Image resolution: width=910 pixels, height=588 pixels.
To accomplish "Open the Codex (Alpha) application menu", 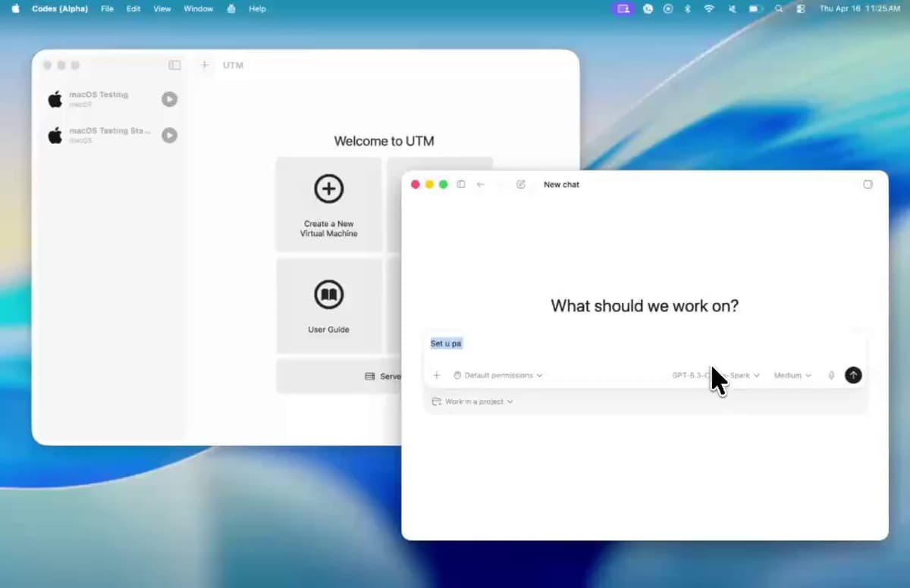I will coord(60,8).
